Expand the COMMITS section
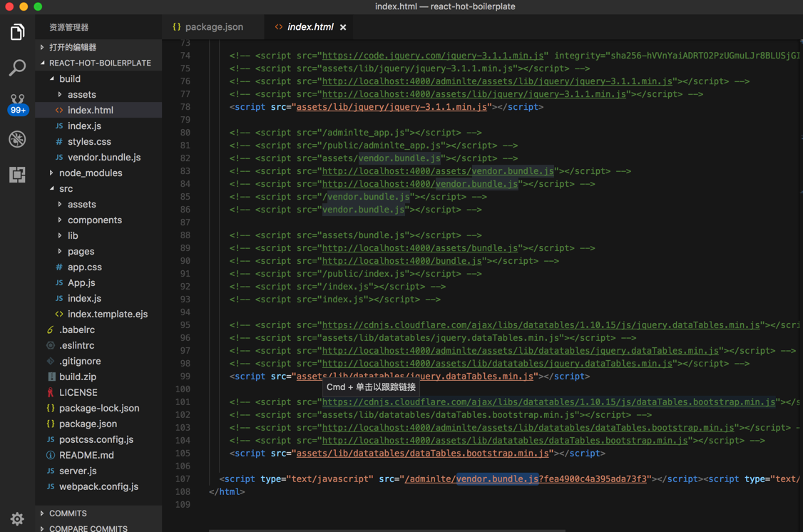This screenshot has height=532, width=803. [68, 513]
